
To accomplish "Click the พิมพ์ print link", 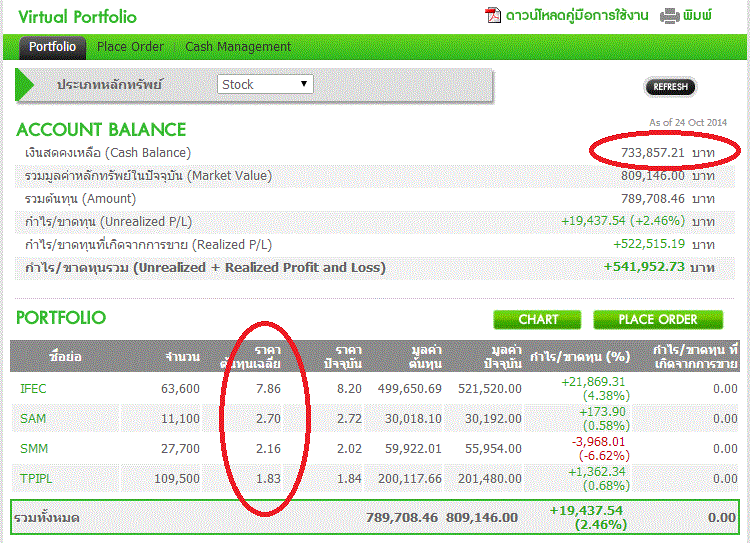I will tap(697, 15).
